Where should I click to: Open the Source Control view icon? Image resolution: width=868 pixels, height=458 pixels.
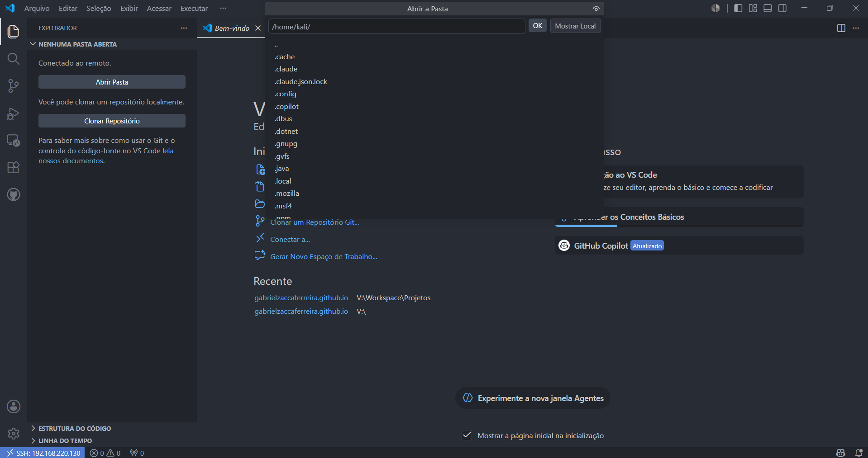[x=14, y=86]
